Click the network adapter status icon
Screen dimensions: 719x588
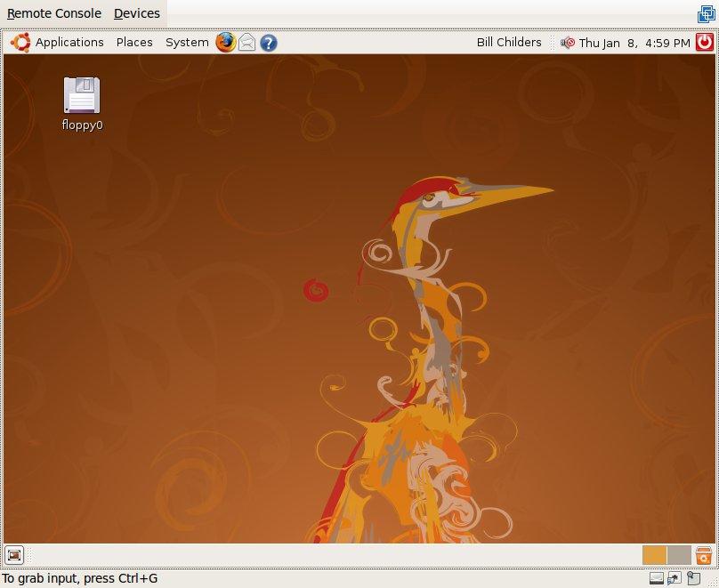[x=675, y=578]
